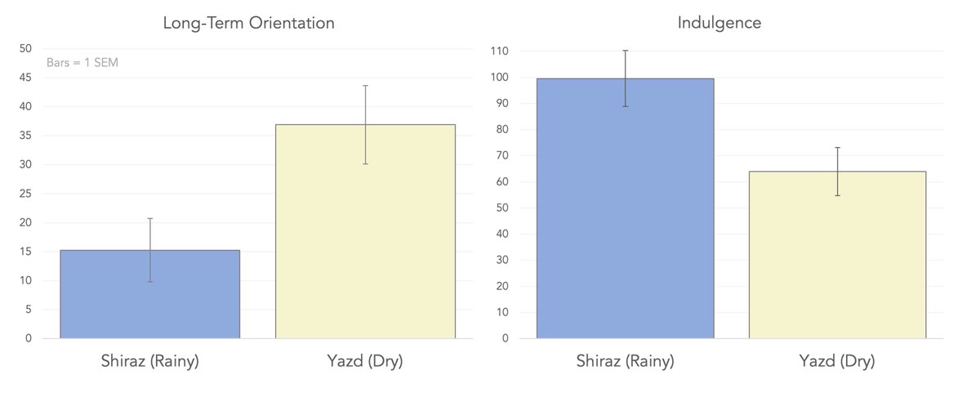The width and height of the screenshot is (980, 402).
Task: Click the 25 y-axis label
Action: 25,194
